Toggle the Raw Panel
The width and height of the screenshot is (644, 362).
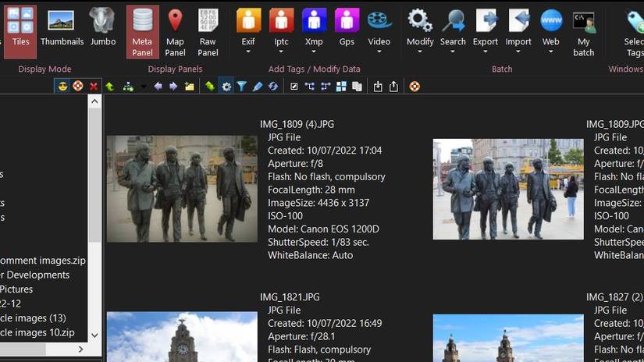coord(208,32)
